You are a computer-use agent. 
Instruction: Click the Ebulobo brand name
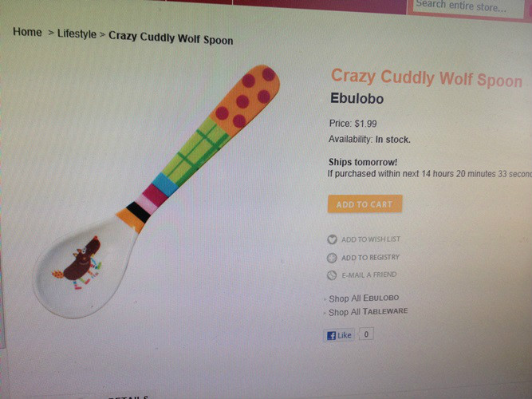click(x=357, y=98)
